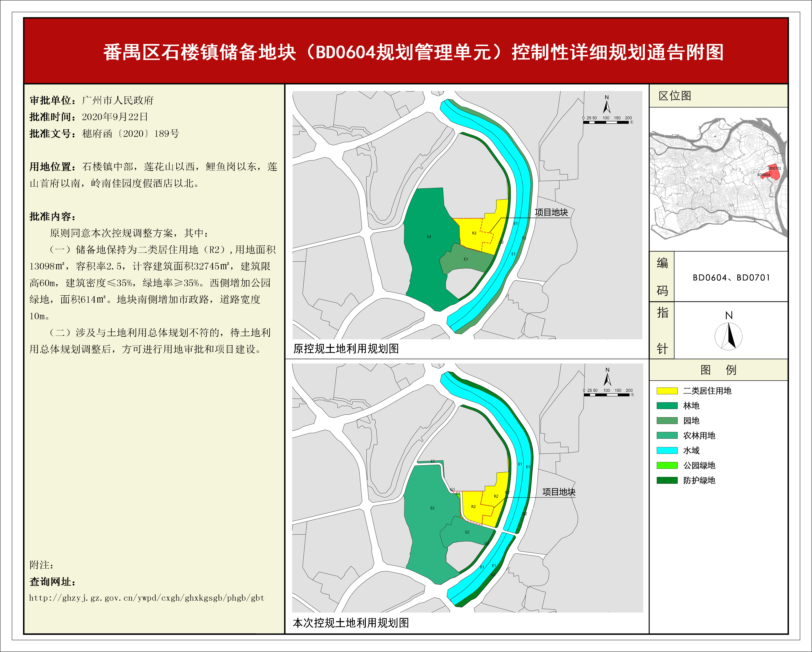812x652 pixels.
Task: Click the 批准时间 date line
Action: 89,117
